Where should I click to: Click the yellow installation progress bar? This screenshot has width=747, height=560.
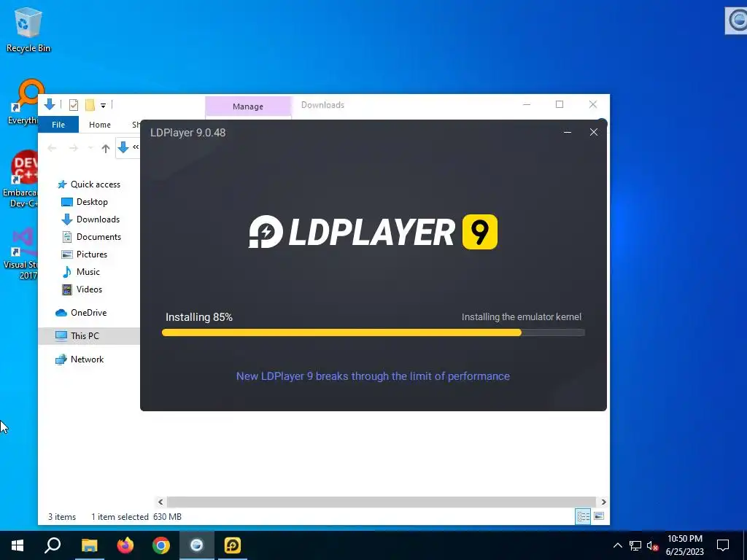coord(341,332)
